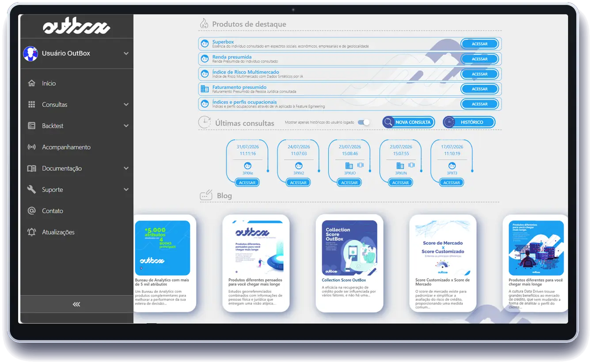Expand the Documentação submenu chevron
592x364 pixels.
pyautogui.click(x=126, y=168)
